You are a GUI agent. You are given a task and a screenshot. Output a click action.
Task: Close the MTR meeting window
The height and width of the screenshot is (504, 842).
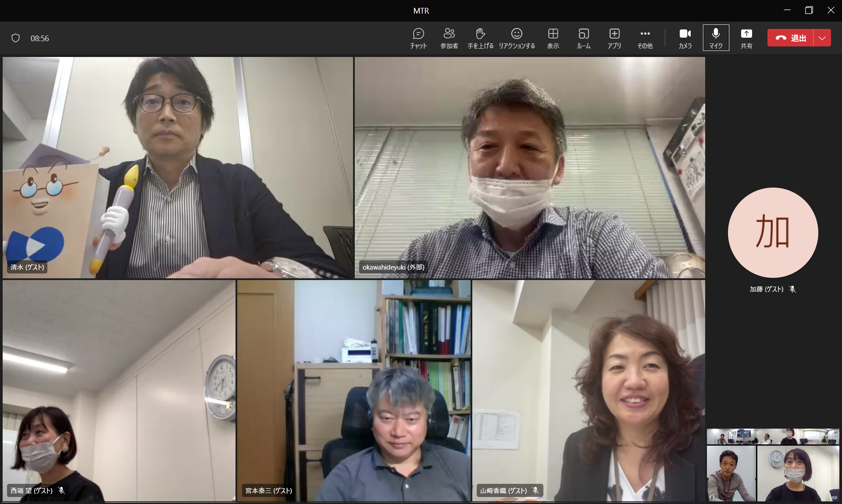831,10
